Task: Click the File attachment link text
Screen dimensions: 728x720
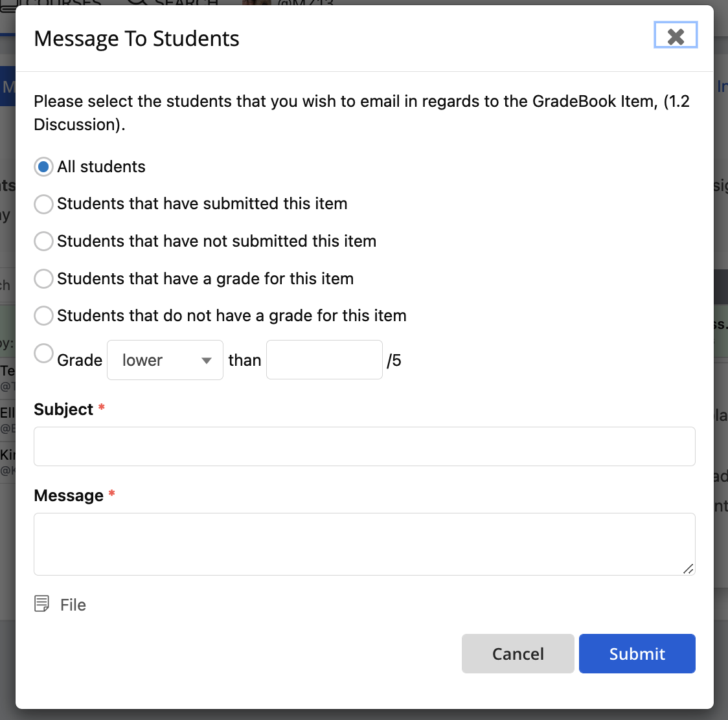Action: click(73, 605)
